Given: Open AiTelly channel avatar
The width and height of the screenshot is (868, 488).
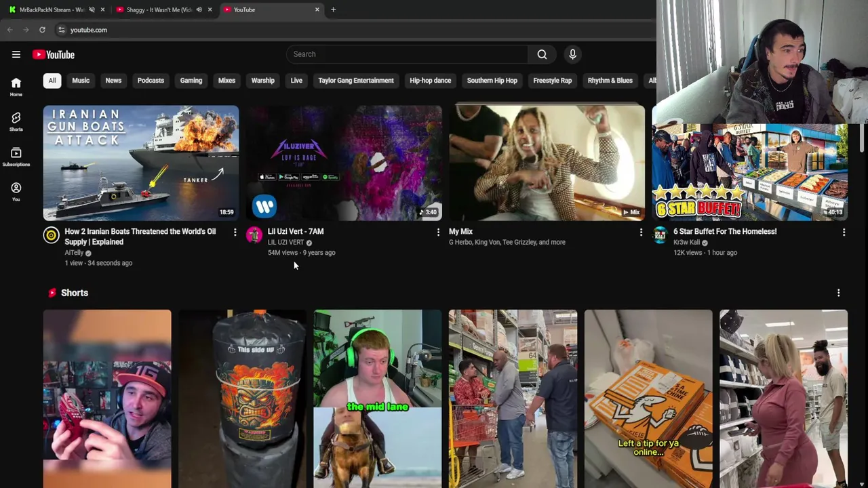Looking at the screenshot, I should pos(51,235).
